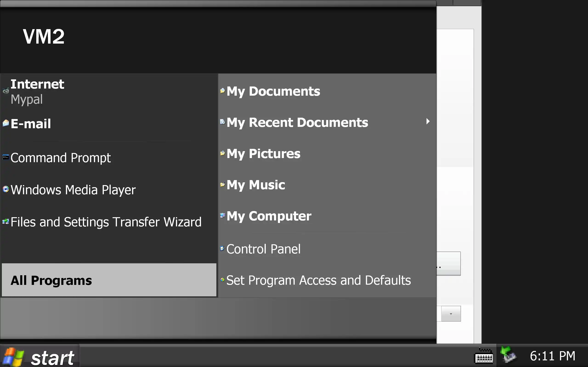Click the partially hidden button behind menu

[448, 264]
